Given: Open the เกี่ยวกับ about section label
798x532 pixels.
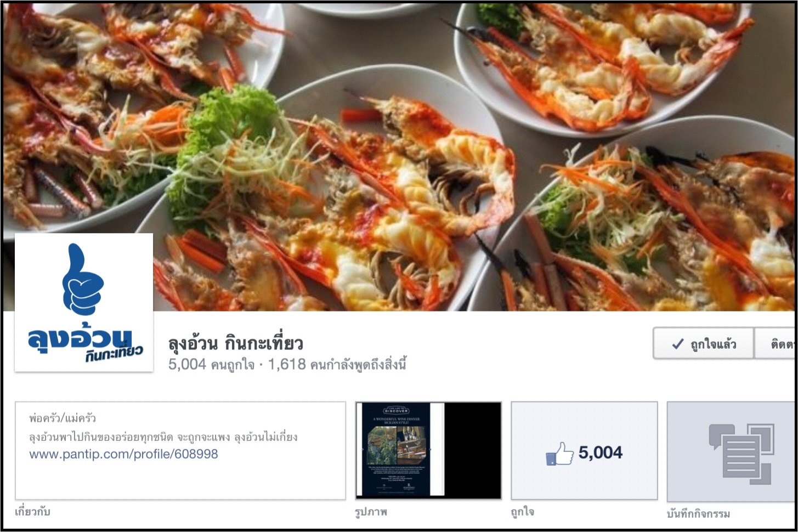Looking at the screenshot, I should pyautogui.click(x=32, y=512).
